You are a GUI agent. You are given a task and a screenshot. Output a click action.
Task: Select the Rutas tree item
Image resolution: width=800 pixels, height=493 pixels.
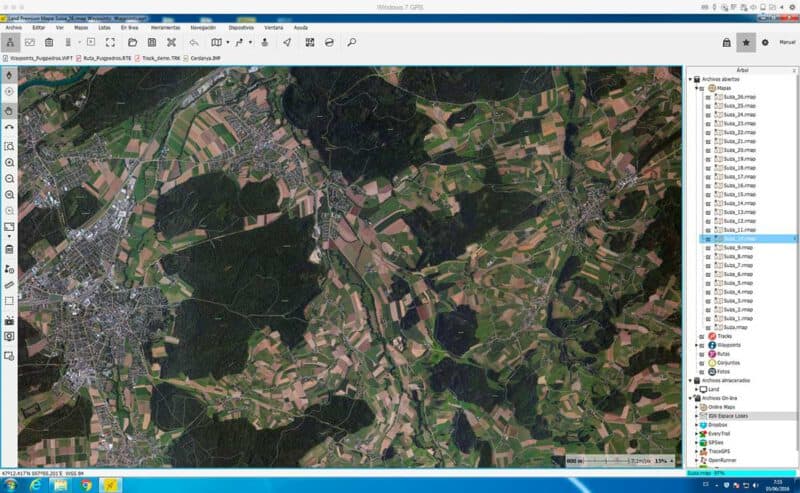click(723, 354)
